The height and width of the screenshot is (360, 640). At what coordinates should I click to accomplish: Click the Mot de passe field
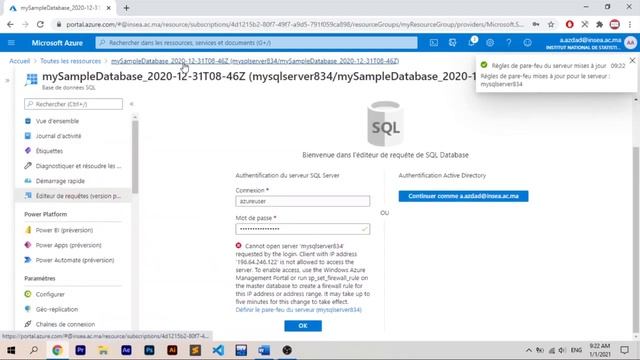pyautogui.click(x=302, y=229)
